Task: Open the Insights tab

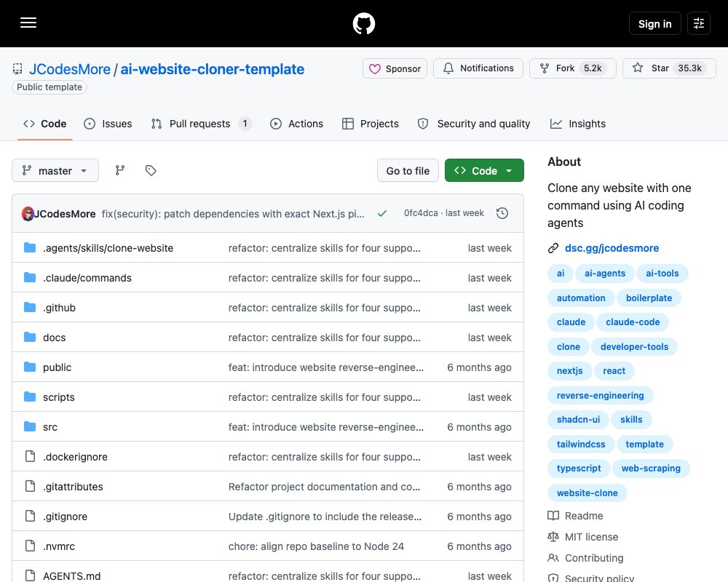Action: (x=578, y=124)
